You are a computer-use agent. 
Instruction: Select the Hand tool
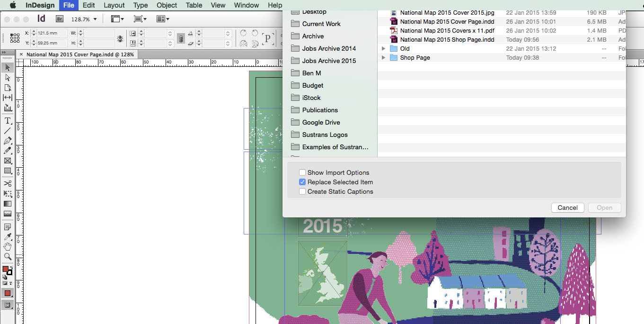[8, 247]
